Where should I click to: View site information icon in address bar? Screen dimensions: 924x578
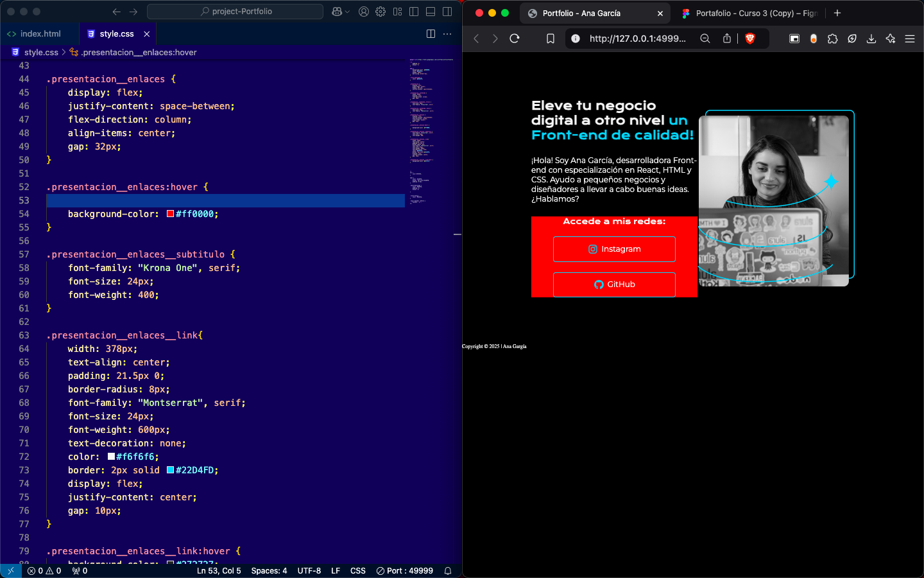click(x=576, y=39)
